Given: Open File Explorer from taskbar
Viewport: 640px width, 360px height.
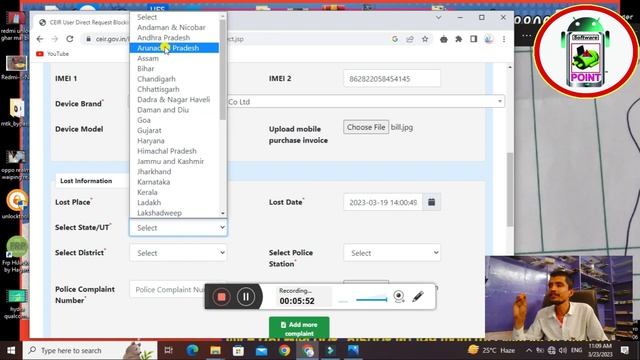Looking at the screenshot, I should pyautogui.click(x=215, y=350).
